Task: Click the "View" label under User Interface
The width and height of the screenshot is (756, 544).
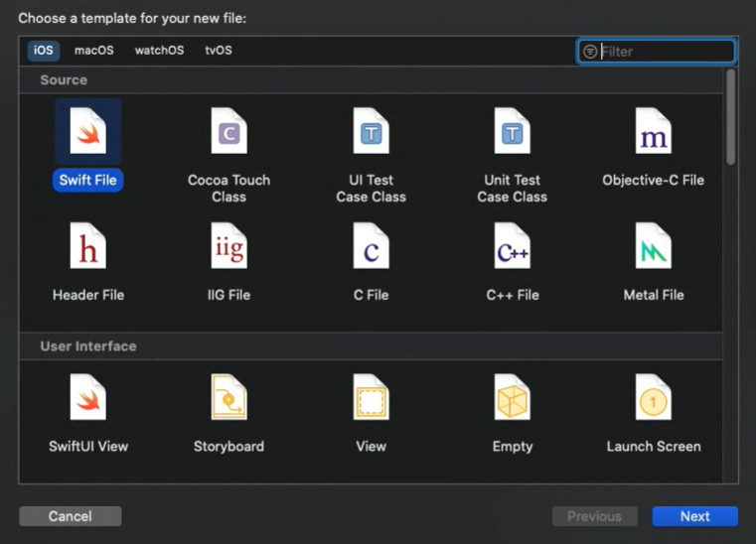Action: (x=371, y=446)
